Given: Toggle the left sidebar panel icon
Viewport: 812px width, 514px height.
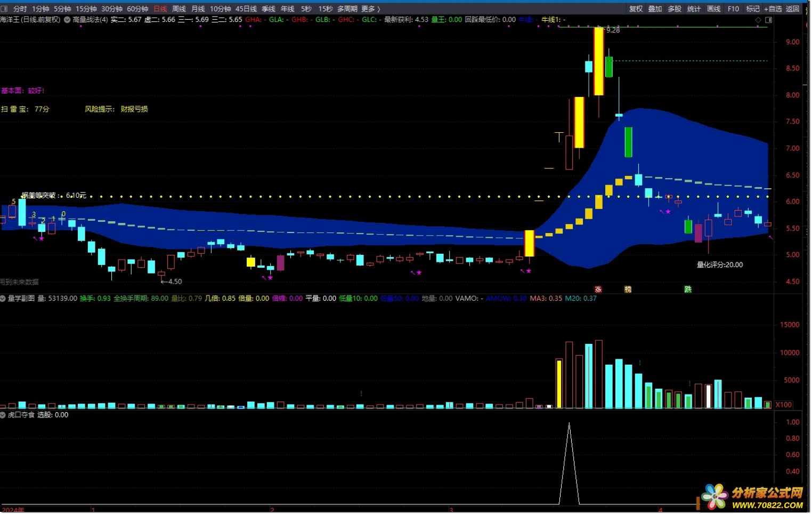Looking at the screenshot, I should click(x=4, y=9).
